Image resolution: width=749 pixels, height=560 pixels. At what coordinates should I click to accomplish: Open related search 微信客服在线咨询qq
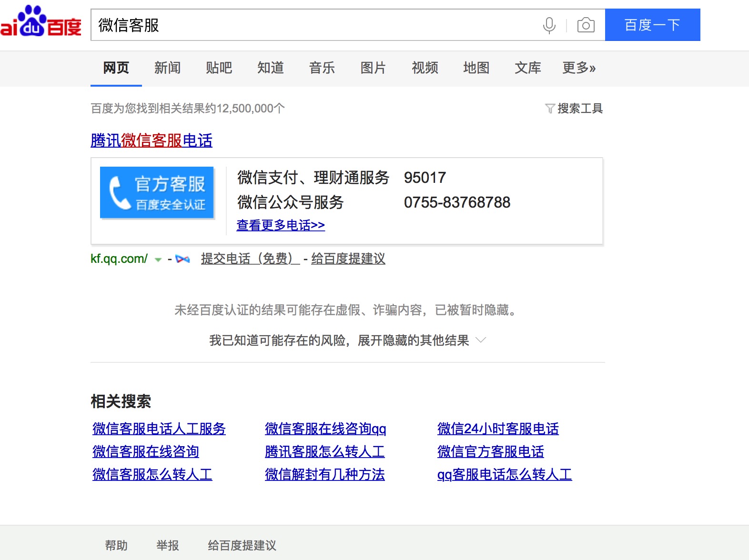[325, 429]
